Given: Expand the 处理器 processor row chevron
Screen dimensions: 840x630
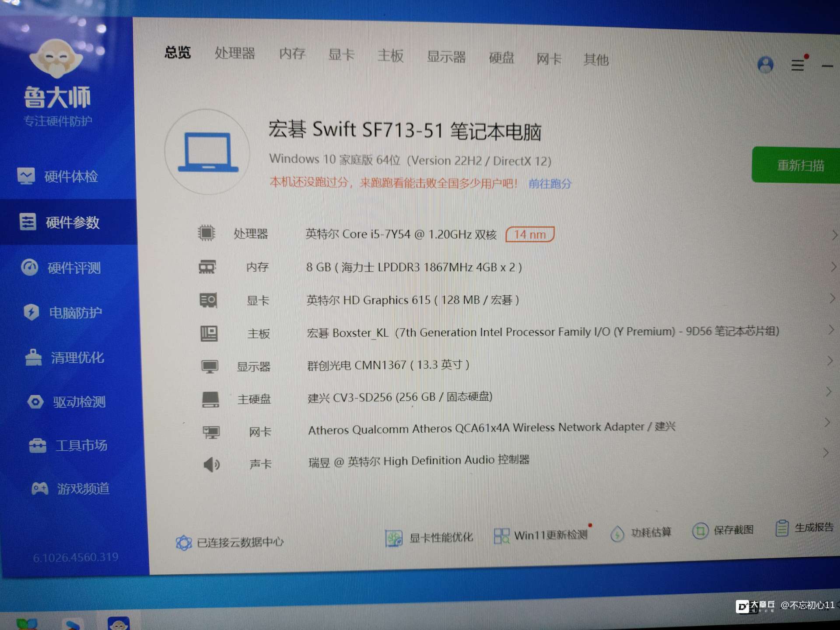Looking at the screenshot, I should point(834,235).
